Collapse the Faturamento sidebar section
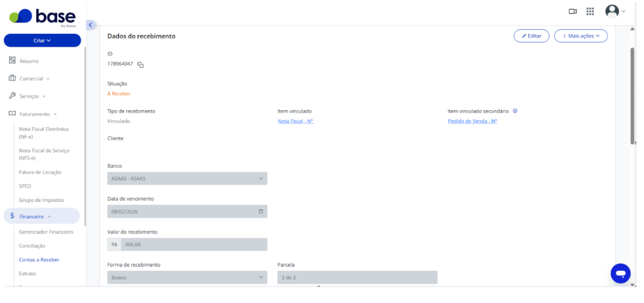 point(33,114)
